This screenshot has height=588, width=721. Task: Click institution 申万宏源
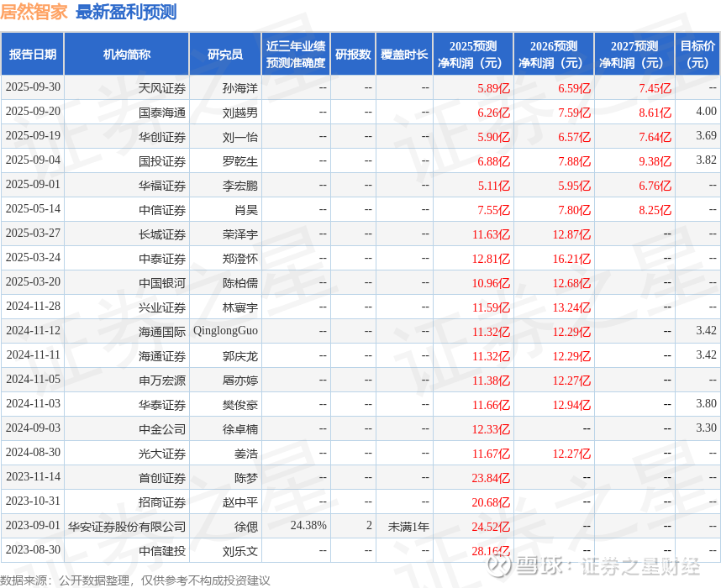coord(162,381)
